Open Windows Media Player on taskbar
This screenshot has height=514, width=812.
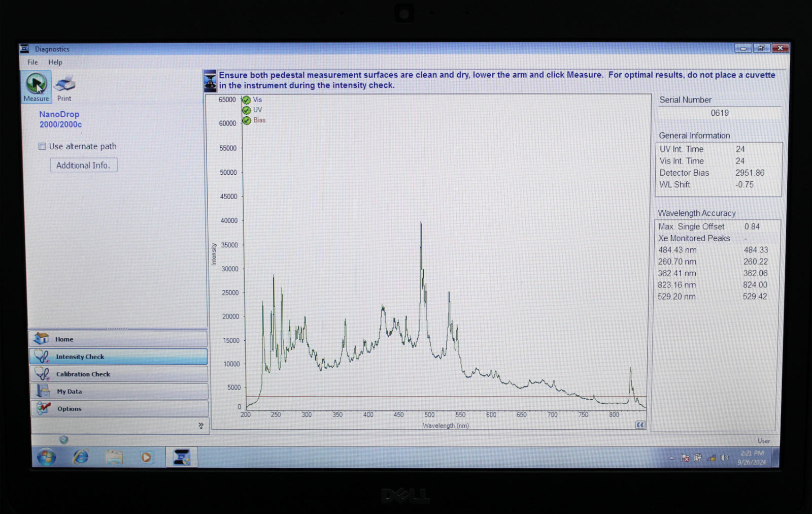[x=146, y=458]
